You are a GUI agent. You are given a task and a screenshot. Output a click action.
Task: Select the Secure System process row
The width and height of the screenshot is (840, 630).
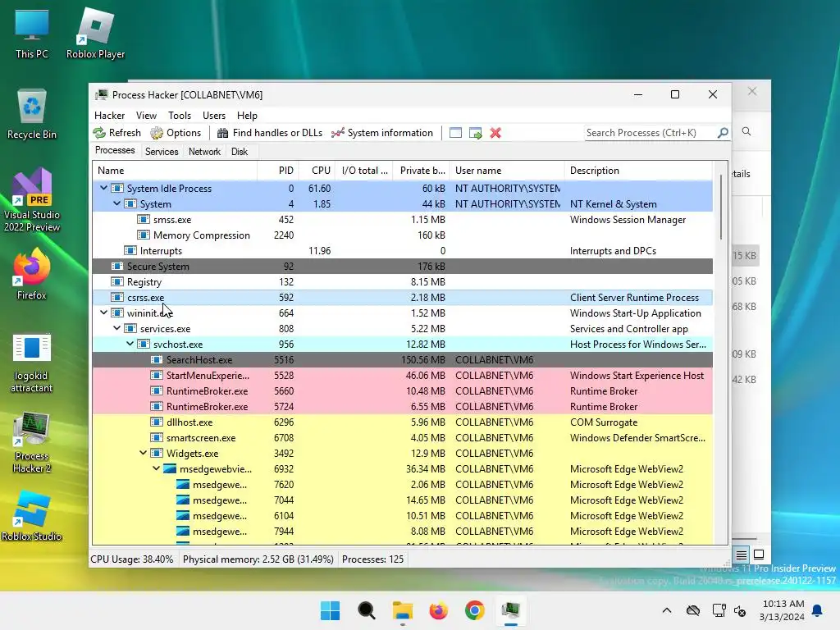402,266
